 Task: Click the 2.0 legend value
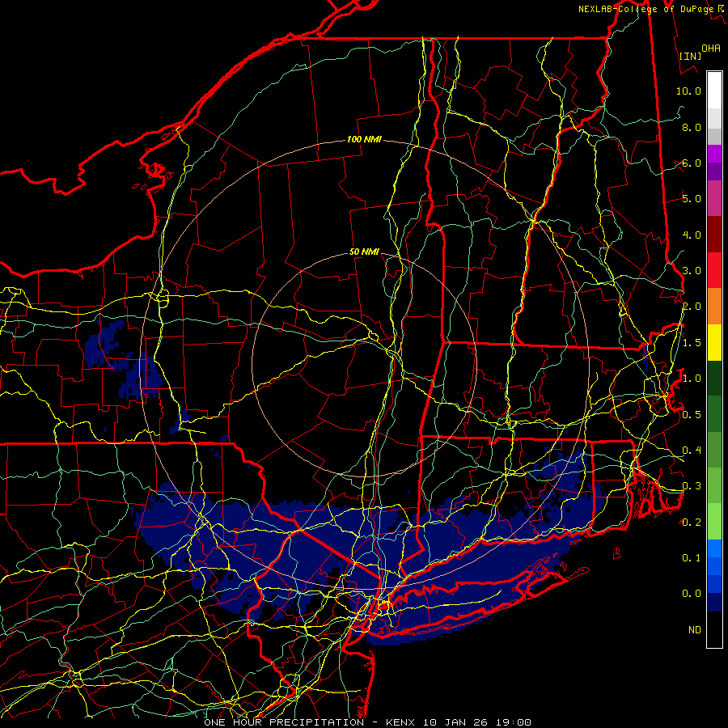pos(692,307)
